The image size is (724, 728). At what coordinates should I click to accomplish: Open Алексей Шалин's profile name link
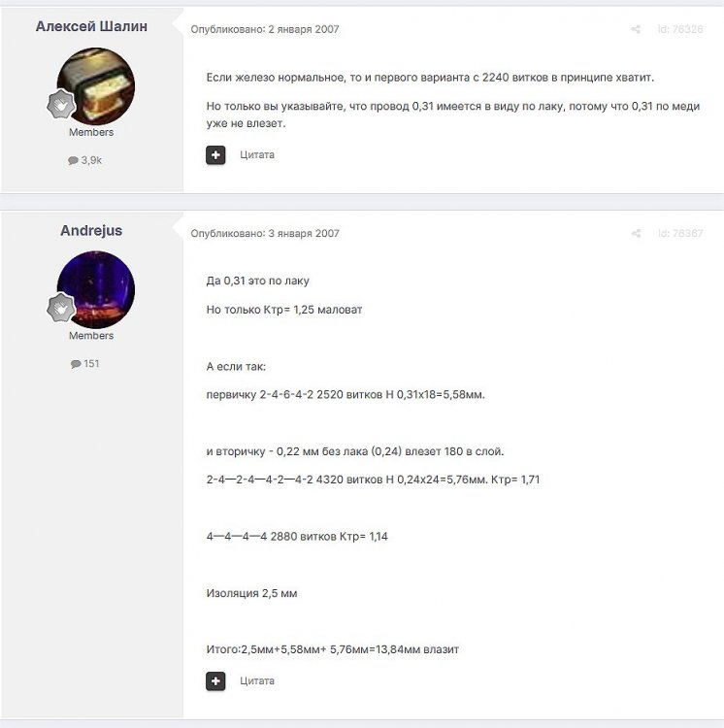pyautogui.click(x=91, y=26)
